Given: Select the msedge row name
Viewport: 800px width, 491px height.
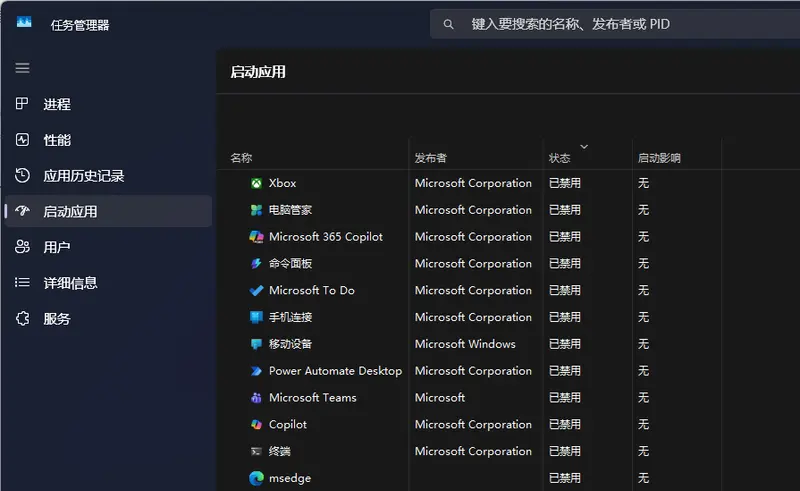Looking at the screenshot, I should tap(290, 478).
